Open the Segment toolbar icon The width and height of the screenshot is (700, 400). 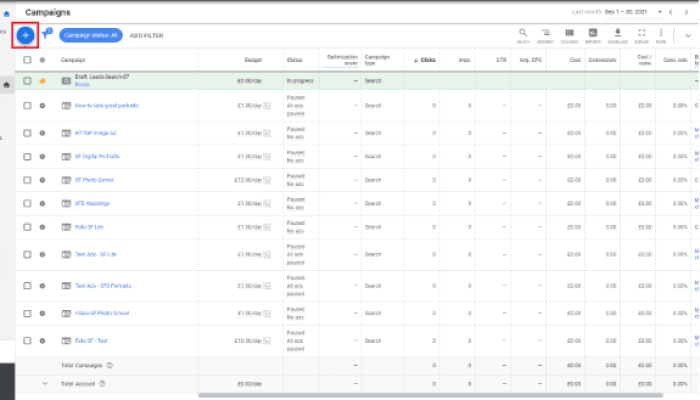pyautogui.click(x=546, y=35)
